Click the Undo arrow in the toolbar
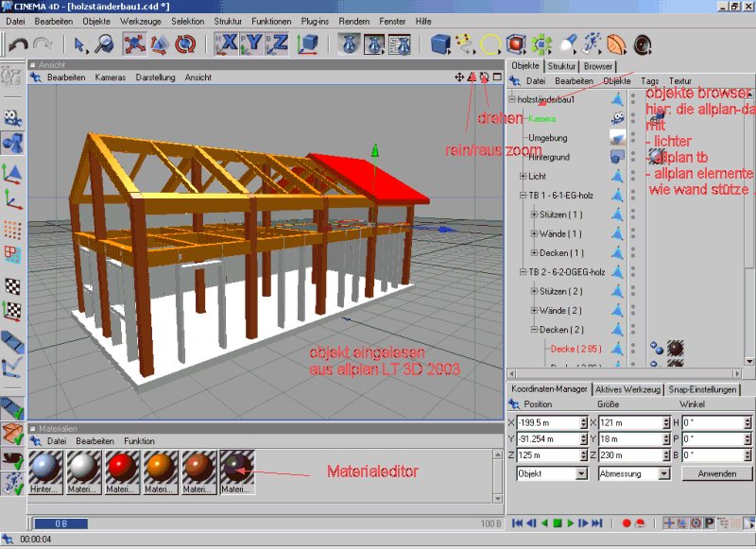756x549 pixels. click(18, 43)
